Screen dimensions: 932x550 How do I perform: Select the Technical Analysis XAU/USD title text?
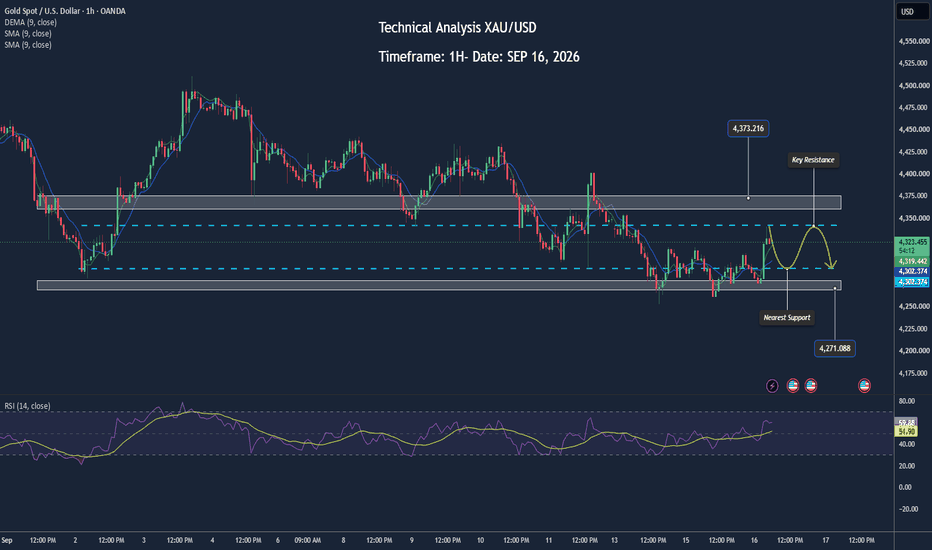point(457,27)
